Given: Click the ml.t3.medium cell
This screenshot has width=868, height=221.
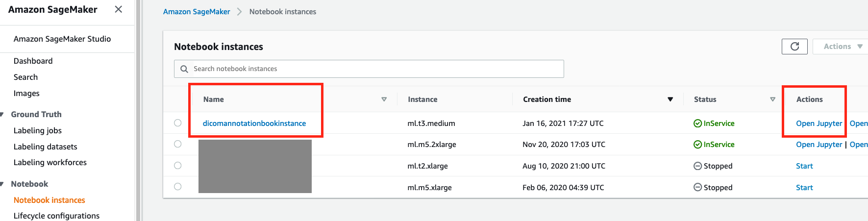Looking at the screenshot, I should (x=431, y=123).
